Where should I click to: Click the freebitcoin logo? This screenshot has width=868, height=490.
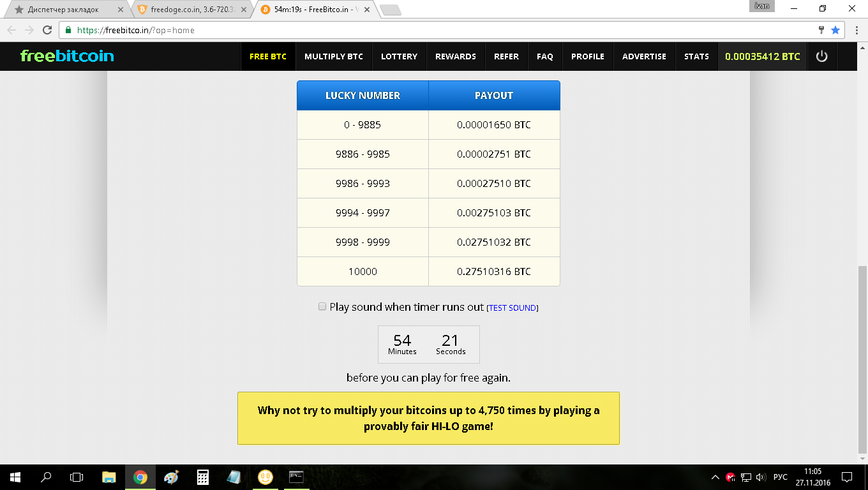click(x=67, y=56)
